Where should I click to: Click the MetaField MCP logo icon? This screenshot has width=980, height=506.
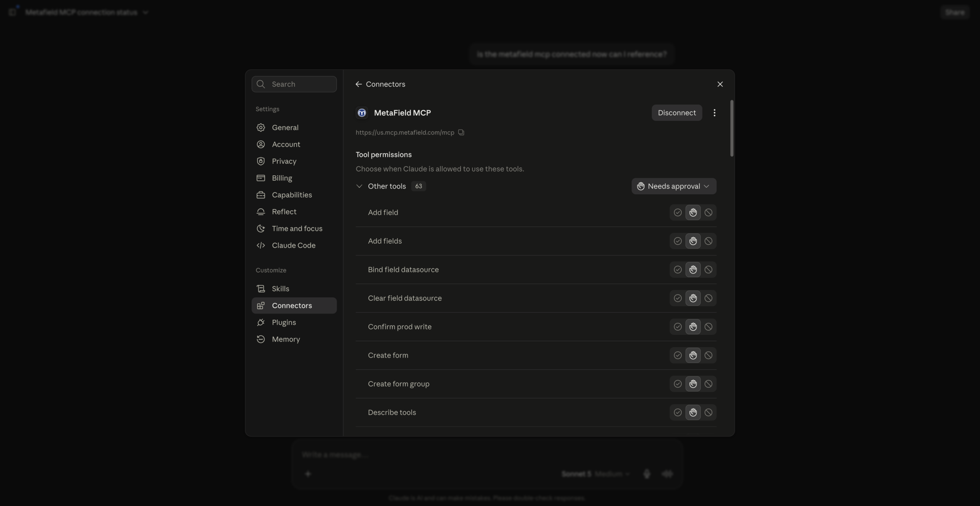[362, 113]
